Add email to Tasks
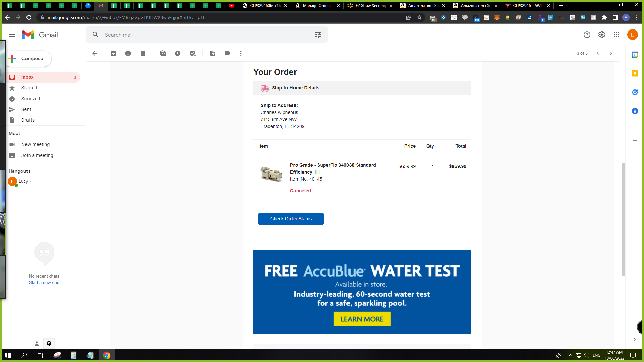This screenshot has height=362, width=644. click(193, 53)
